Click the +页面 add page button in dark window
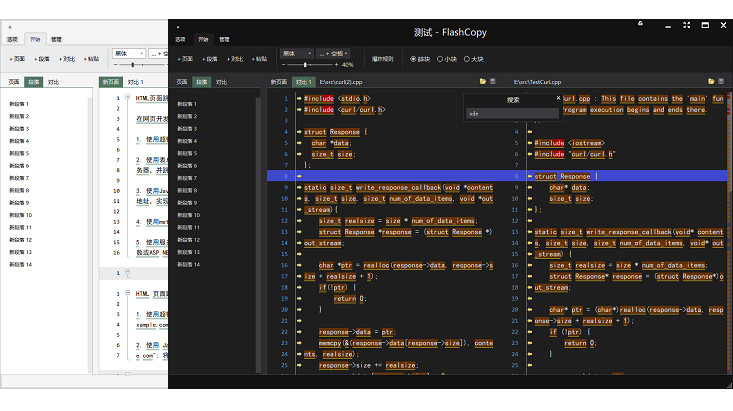 tap(186, 59)
